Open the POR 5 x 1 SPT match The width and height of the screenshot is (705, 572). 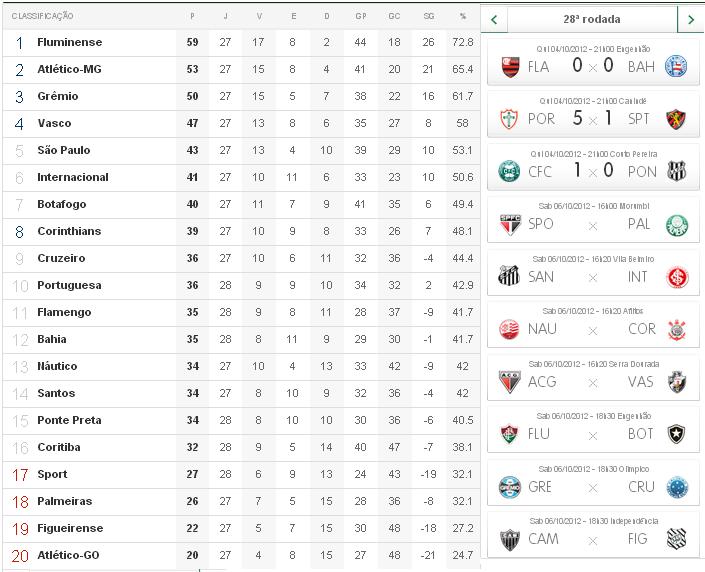click(593, 118)
